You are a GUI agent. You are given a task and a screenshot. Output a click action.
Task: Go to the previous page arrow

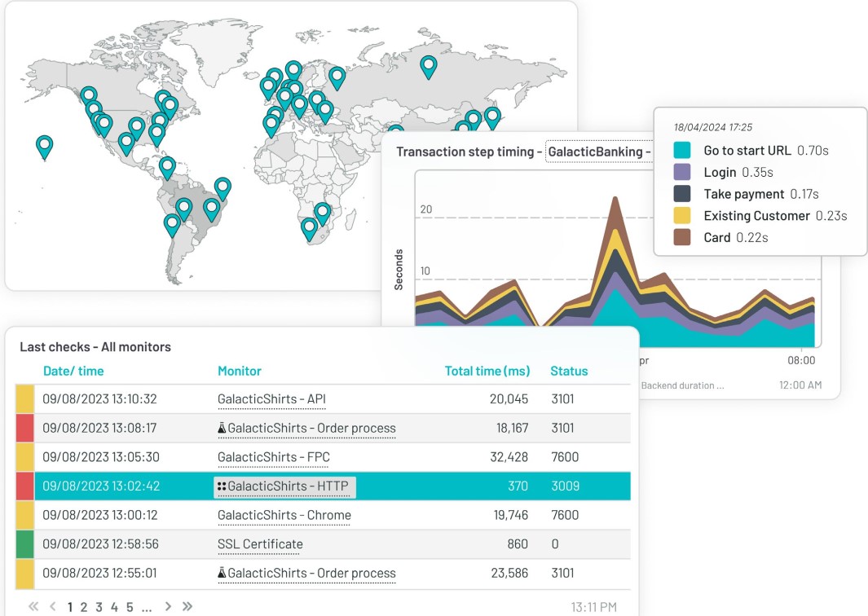point(53,606)
